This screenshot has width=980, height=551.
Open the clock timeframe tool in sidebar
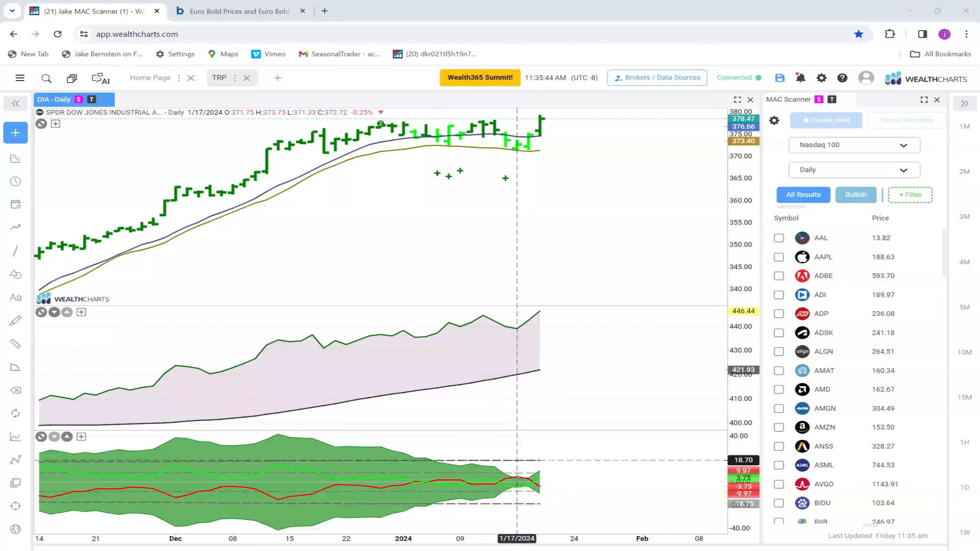15,182
